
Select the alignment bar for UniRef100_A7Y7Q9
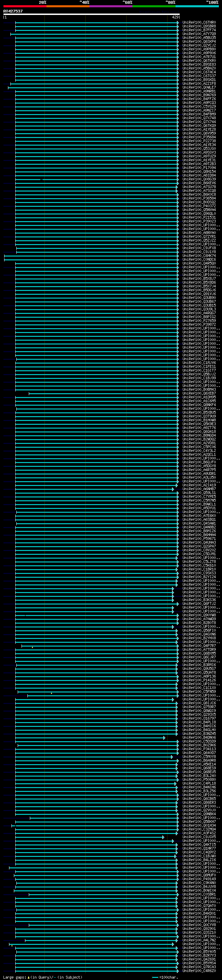click(94, 34)
